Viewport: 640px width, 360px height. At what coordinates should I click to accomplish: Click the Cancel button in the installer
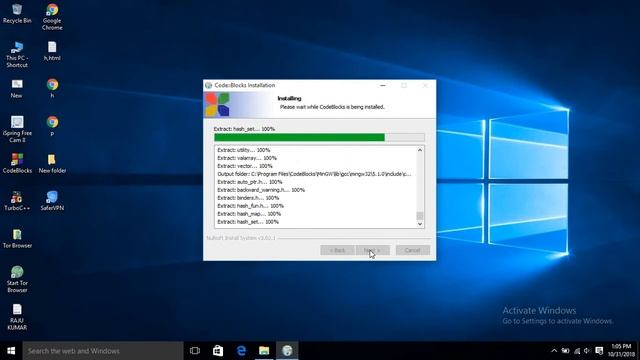click(413, 250)
